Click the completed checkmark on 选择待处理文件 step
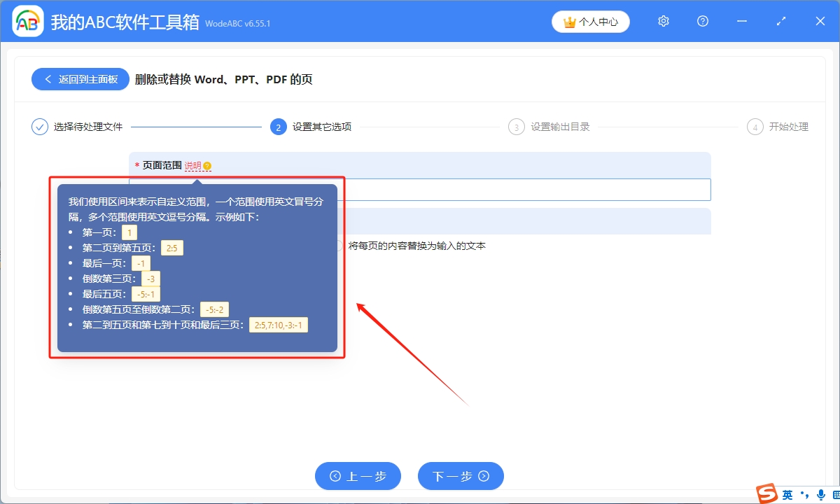Viewport: 840px width, 504px height. pos(40,127)
